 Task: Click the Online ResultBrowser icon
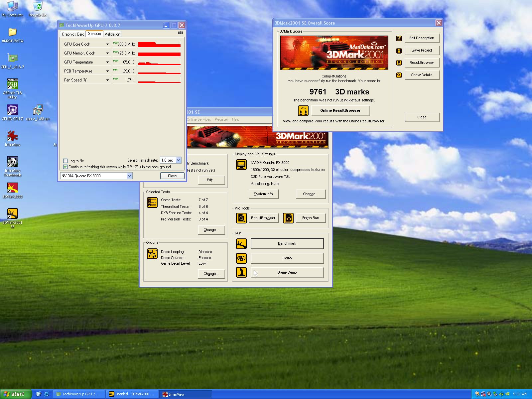point(303,110)
